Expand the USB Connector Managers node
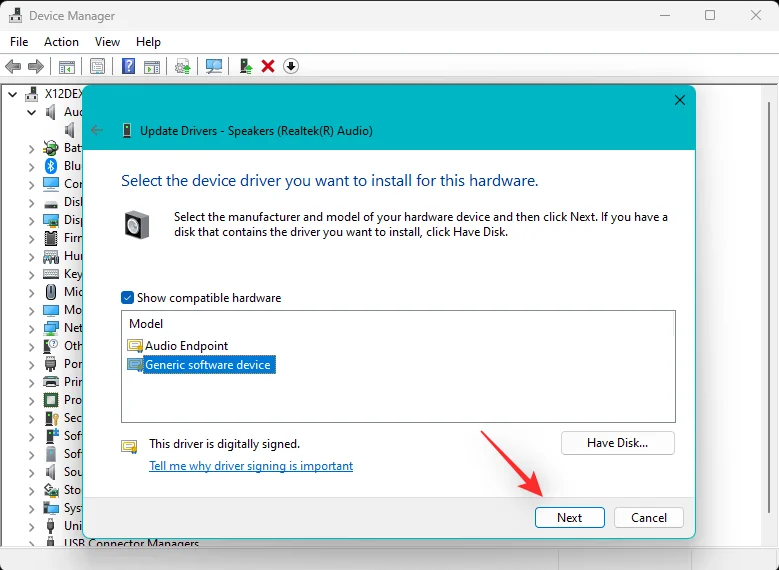This screenshot has width=779, height=570. pyautogui.click(x=32, y=544)
